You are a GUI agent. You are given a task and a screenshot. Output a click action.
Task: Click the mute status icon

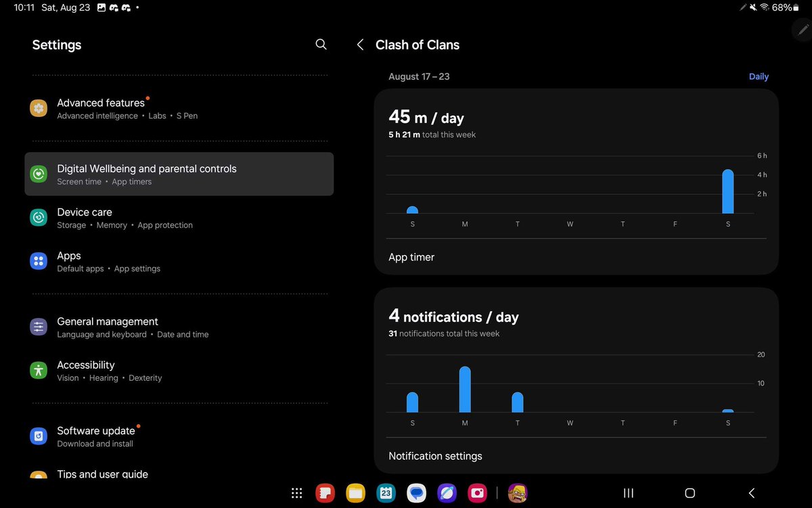(x=753, y=7)
